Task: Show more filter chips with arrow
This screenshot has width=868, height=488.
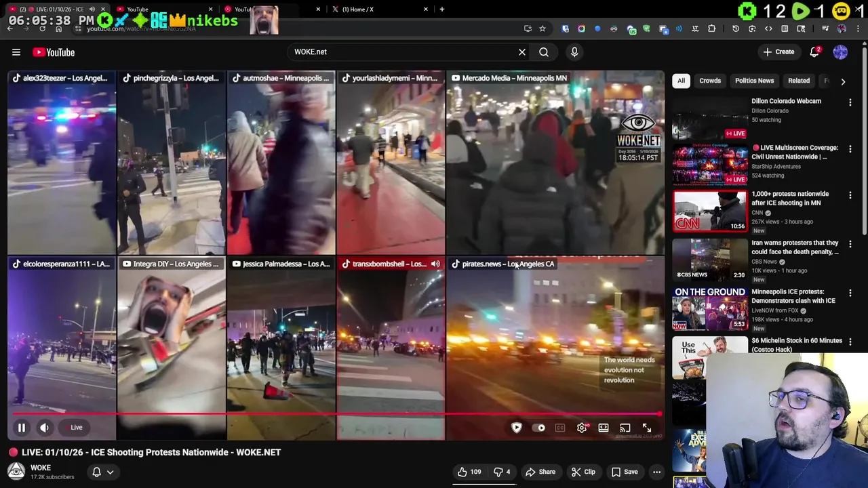Action: (x=843, y=81)
